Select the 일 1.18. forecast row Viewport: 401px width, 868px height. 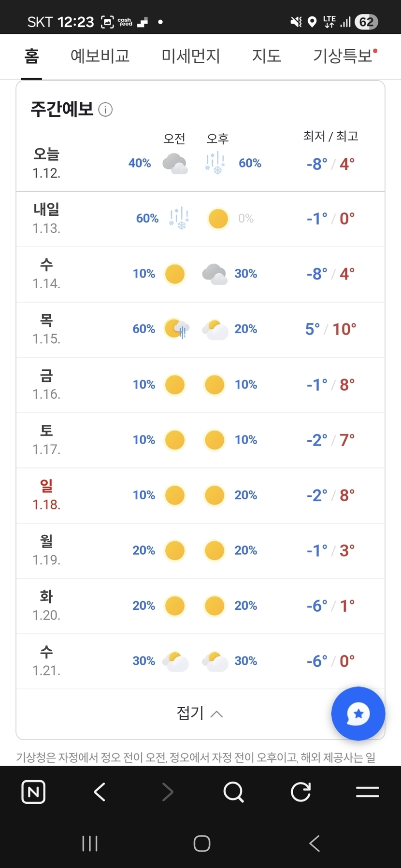point(200,495)
